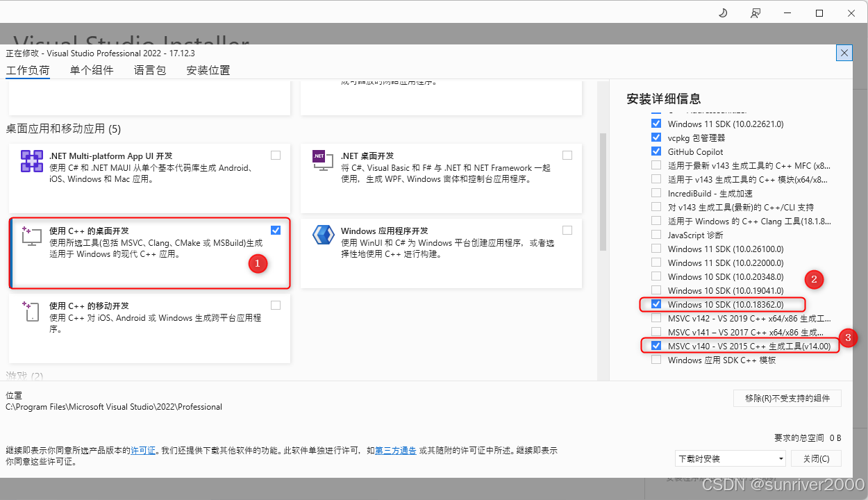Image resolution: width=868 pixels, height=500 pixels.
Task: Select the Windows 应用程序开发 card title
Action: 385,231
